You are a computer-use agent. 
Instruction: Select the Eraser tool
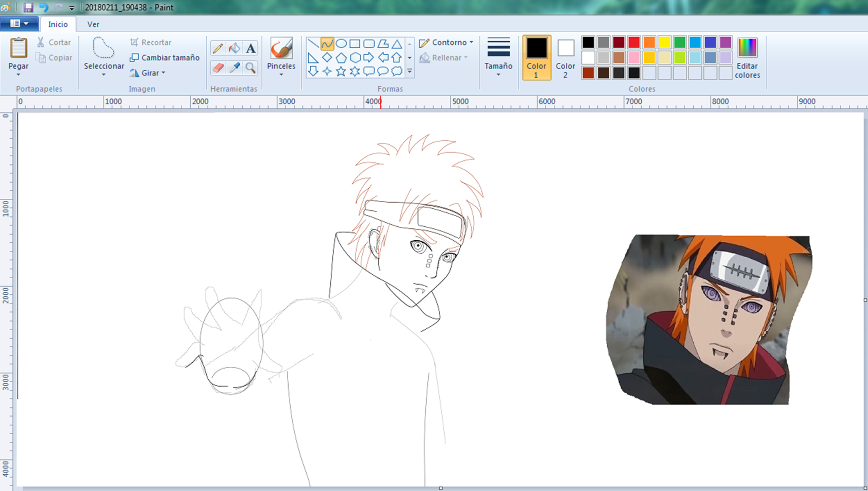tap(218, 68)
